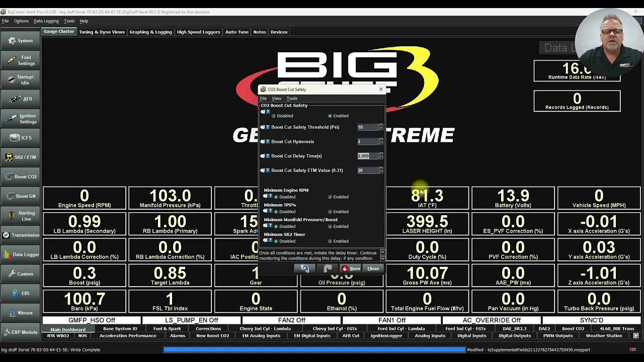Open the Help menu

pyautogui.click(x=84, y=21)
